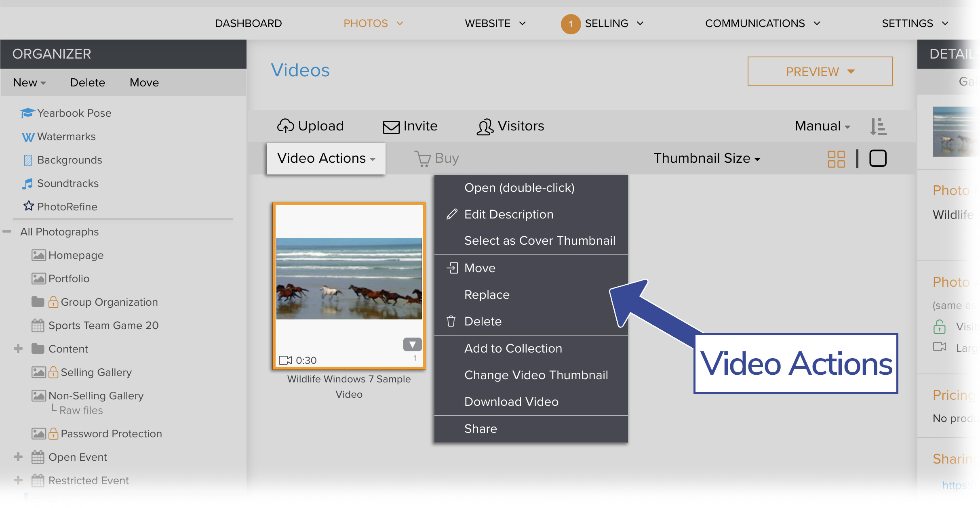This screenshot has height=508, width=980.
Task: Choose Select as Cover Thumbnail
Action: pyautogui.click(x=531, y=241)
